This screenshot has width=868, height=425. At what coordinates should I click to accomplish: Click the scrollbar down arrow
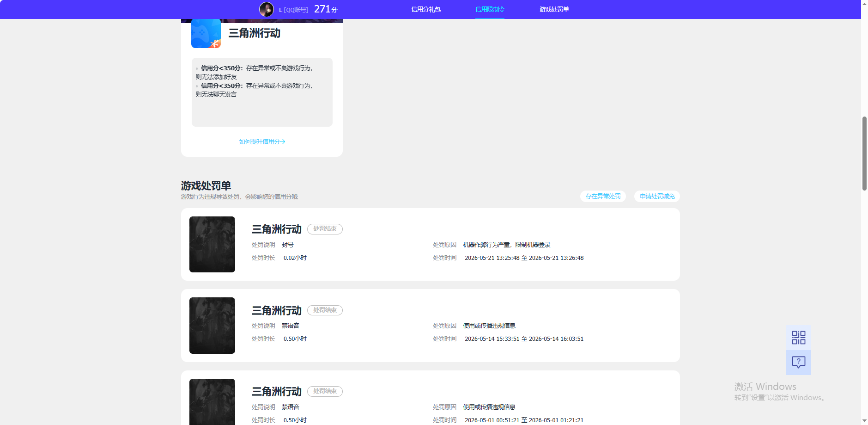coord(864,421)
